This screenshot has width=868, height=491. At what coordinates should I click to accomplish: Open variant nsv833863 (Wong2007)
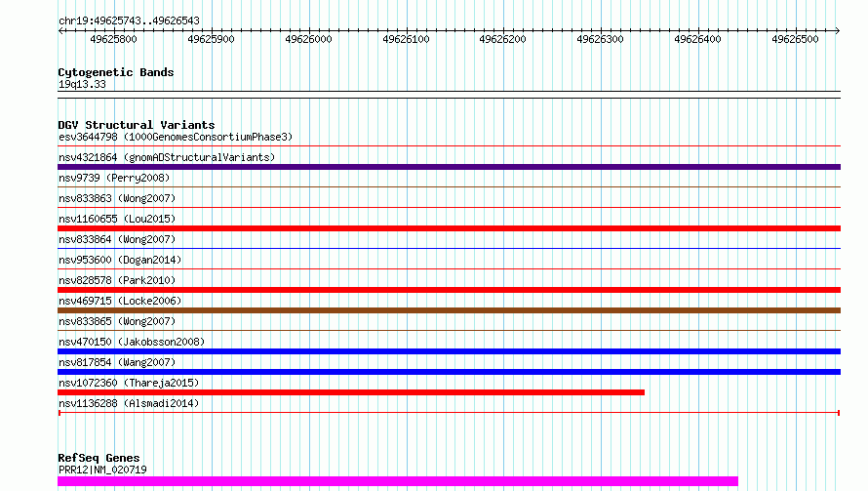[x=117, y=198]
